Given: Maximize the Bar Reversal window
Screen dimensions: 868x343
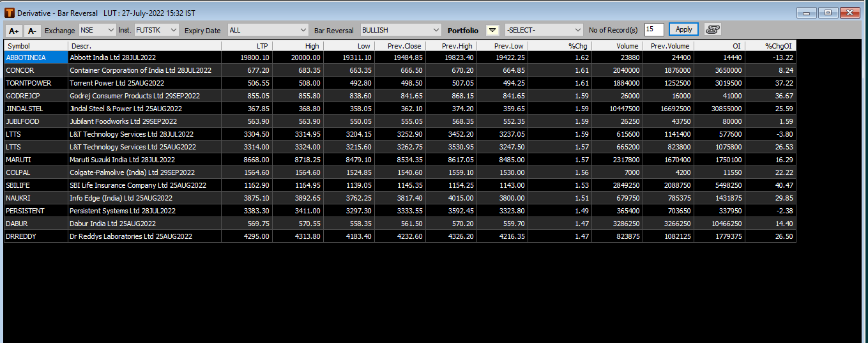Looking at the screenshot, I should 828,13.
